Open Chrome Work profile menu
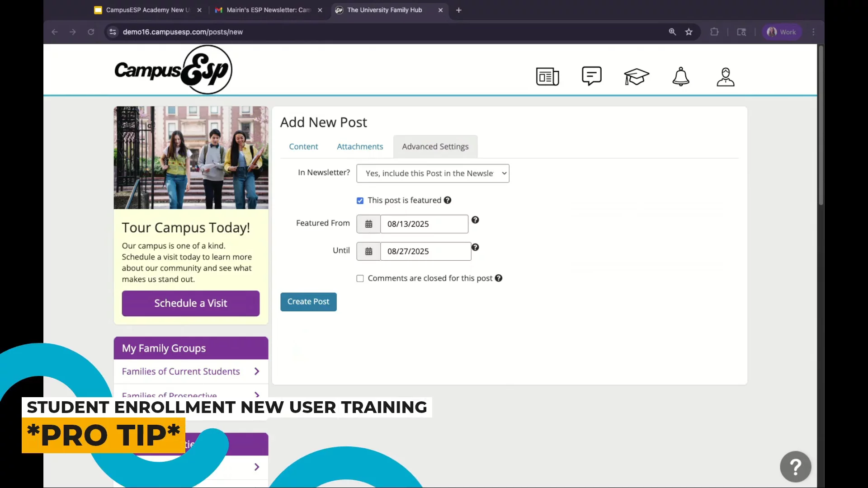Image resolution: width=868 pixels, height=488 pixels. pos(782,32)
